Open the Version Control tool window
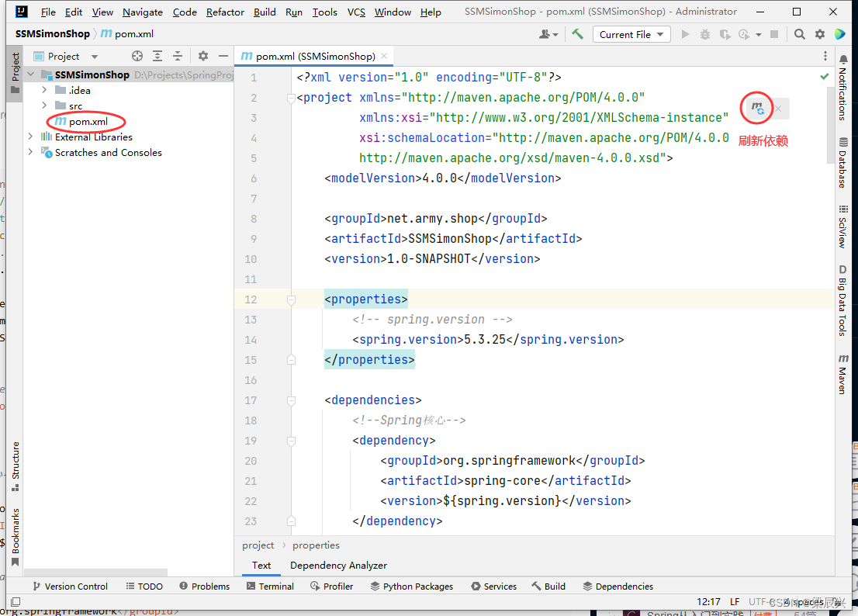858x616 pixels. 70,586
